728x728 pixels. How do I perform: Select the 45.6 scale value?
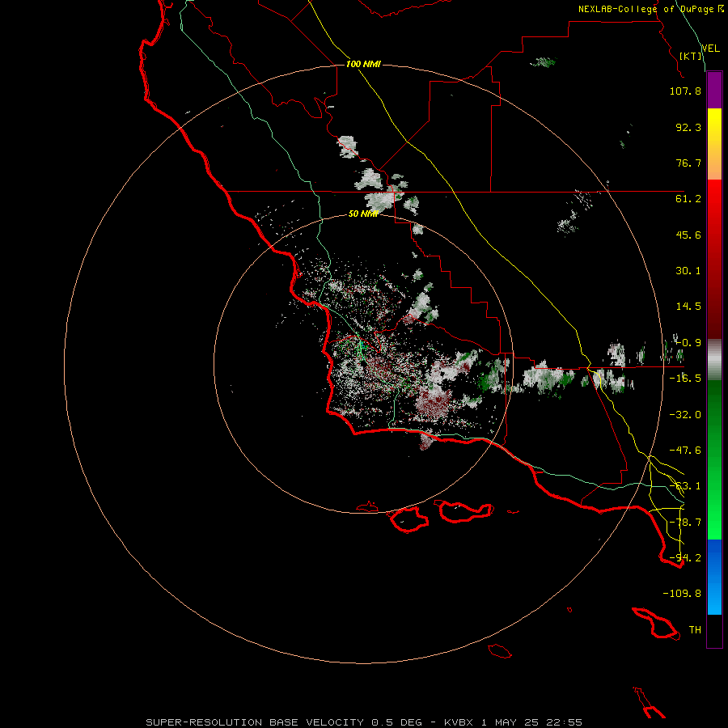tap(688, 235)
